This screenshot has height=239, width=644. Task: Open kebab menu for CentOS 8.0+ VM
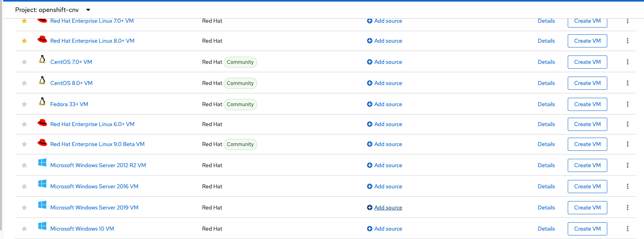click(x=628, y=83)
